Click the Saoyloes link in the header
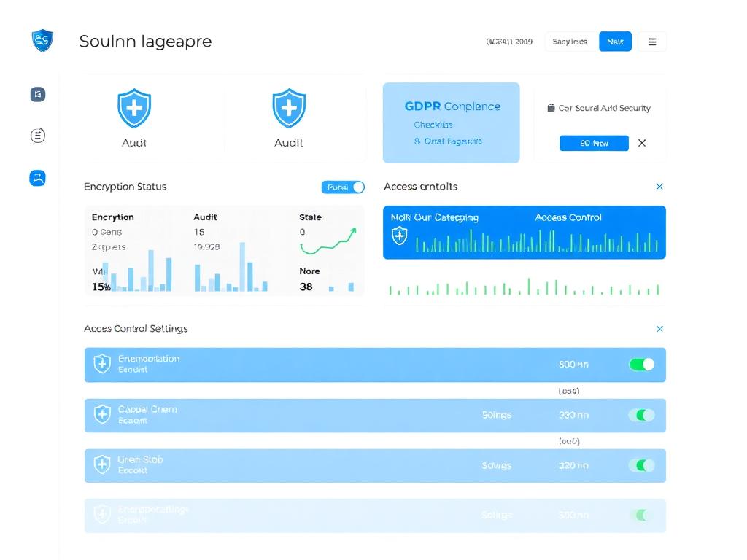The width and height of the screenshot is (747, 560). pyautogui.click(x=570, y=42)
